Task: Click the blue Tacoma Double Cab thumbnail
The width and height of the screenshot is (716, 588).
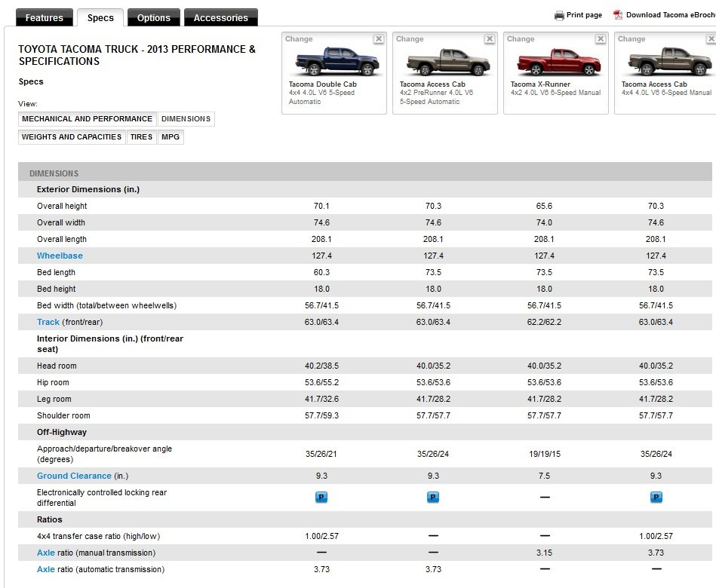Action: 337,61
